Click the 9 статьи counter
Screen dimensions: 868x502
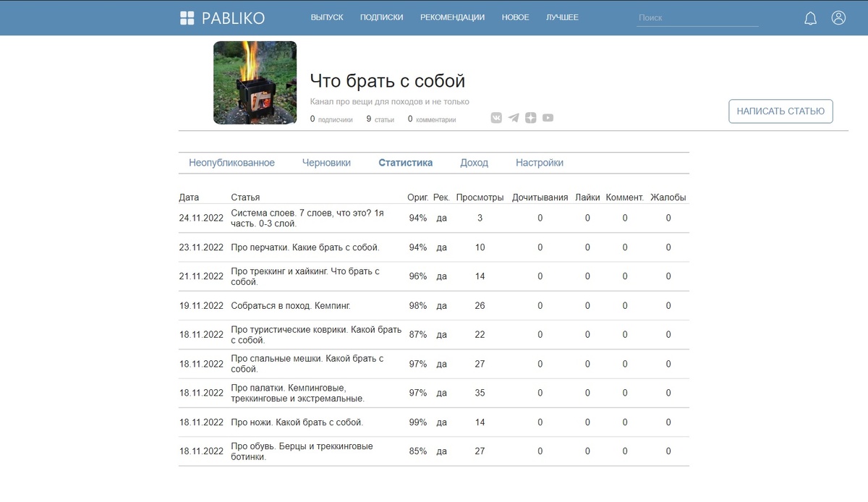pos(380,119)
